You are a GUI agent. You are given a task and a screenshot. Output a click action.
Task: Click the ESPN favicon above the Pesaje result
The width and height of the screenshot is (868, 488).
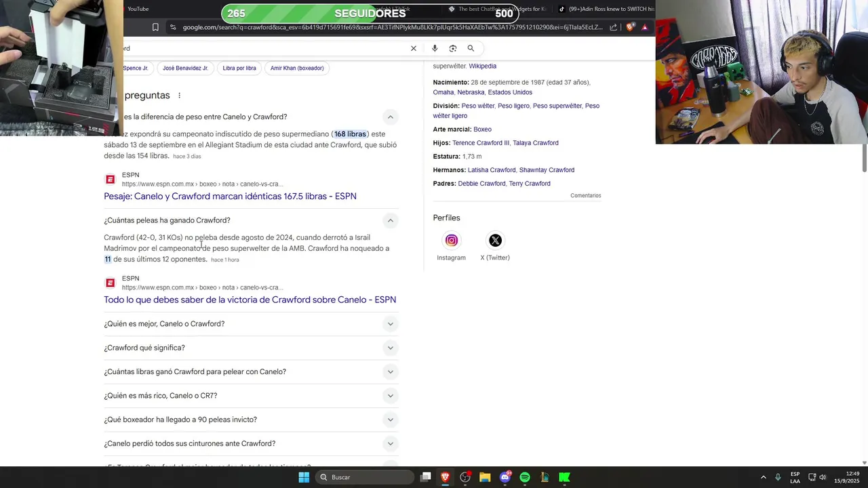coord(110,180)
